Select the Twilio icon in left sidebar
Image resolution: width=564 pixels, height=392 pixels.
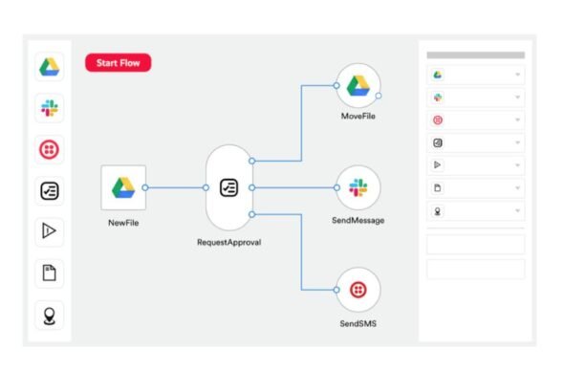pos(50,149)
